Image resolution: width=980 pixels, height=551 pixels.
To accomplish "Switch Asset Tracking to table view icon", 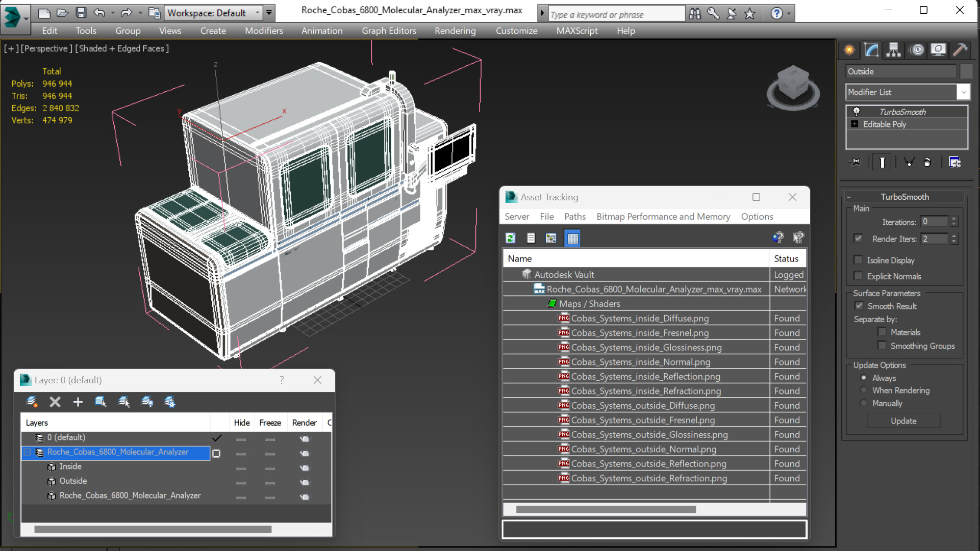I will 573,238.
